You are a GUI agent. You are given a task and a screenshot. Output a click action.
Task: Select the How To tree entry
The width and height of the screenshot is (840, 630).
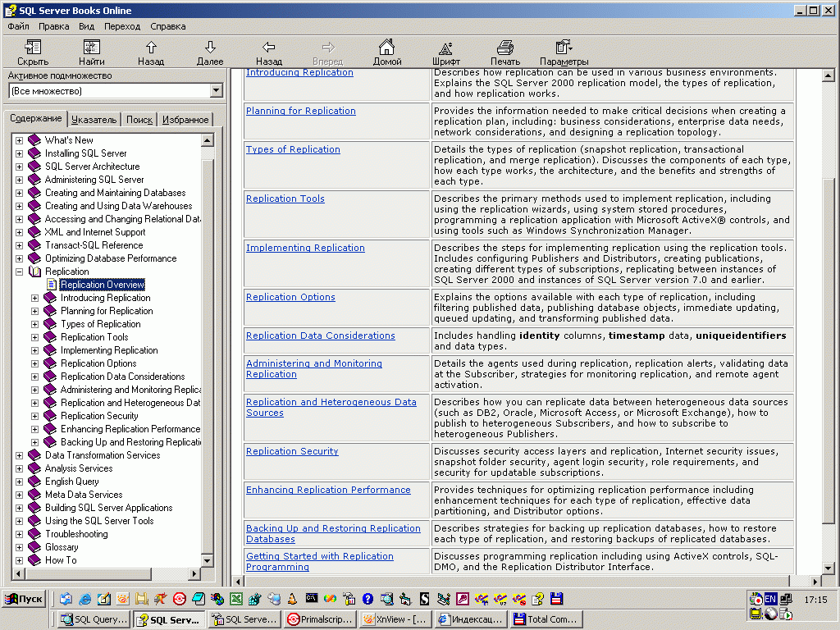61,560
